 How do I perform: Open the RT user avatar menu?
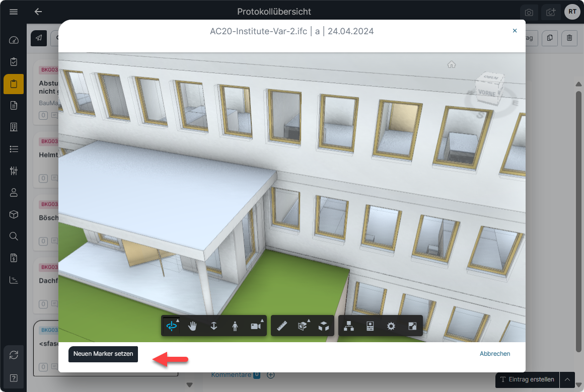572,12
